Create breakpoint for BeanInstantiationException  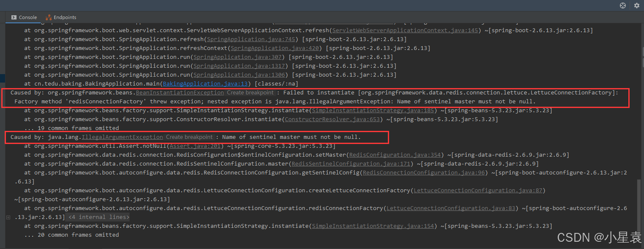click(x=250, y=93)
